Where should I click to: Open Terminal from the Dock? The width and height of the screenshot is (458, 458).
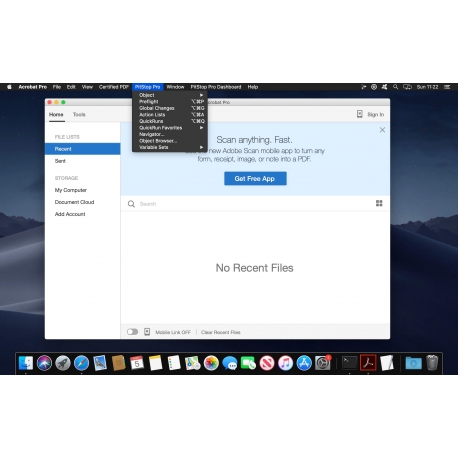pos(350,363)
